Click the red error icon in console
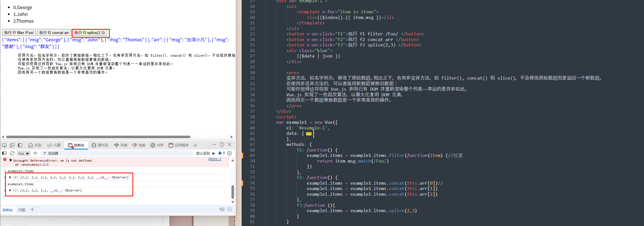 click(x=5, y=160)
